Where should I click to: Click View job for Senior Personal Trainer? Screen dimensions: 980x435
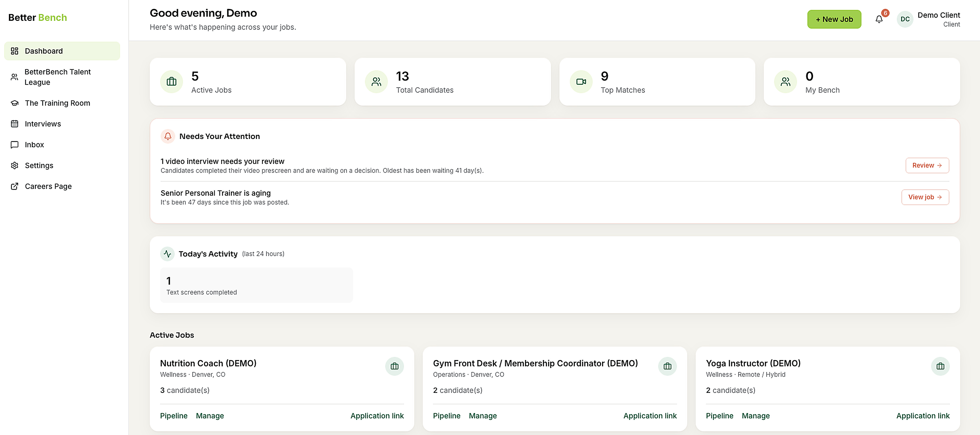click(x=925, y=197)
